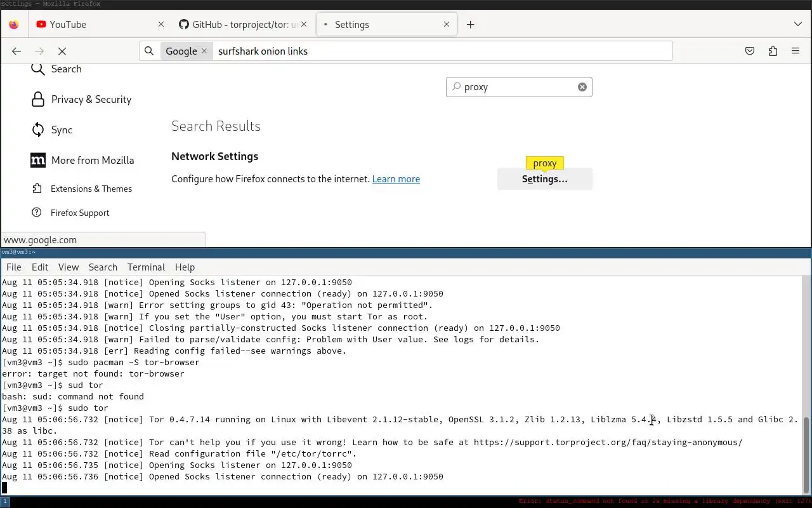Open a new tab with plus button

click(470, 25)
